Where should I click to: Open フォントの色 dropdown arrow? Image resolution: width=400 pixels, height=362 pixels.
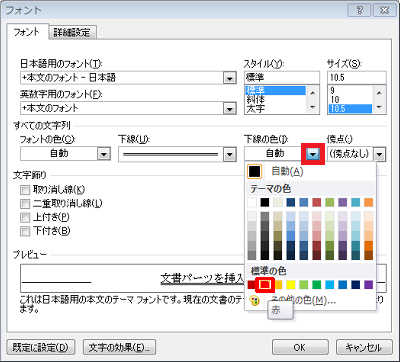(104, 154)
